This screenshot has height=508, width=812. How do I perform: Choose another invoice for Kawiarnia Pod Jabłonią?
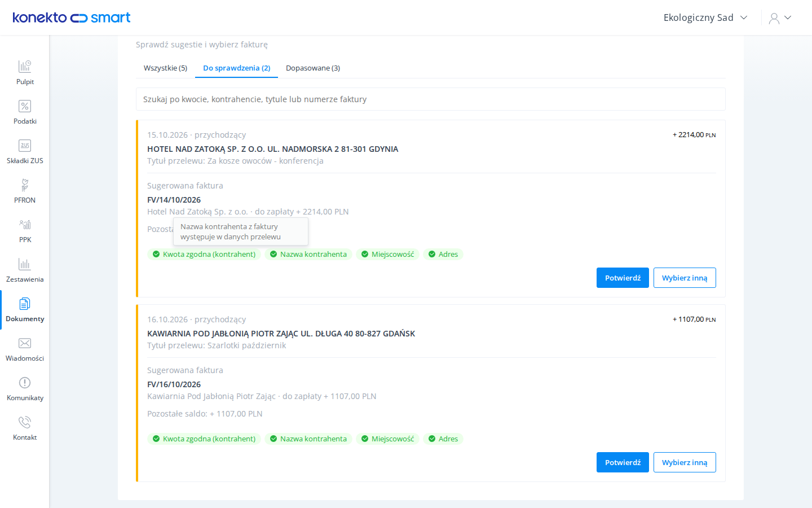(x=685, y=462)
